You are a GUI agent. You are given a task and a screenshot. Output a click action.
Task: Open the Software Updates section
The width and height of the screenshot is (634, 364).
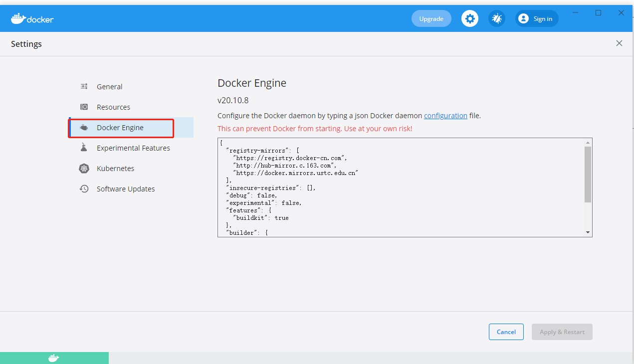click(125, 188)
